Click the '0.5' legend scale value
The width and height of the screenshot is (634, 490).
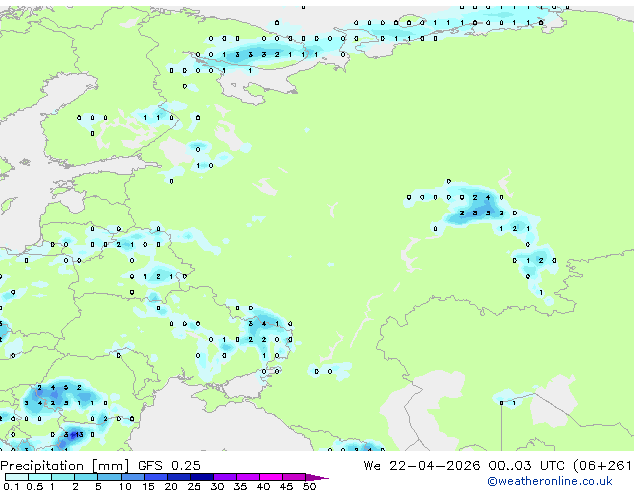35,486
